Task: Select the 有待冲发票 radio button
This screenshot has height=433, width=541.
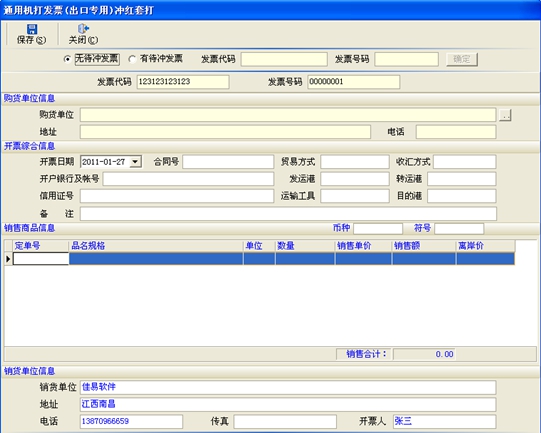Action: pyautogui.click(x=131, y=59)
